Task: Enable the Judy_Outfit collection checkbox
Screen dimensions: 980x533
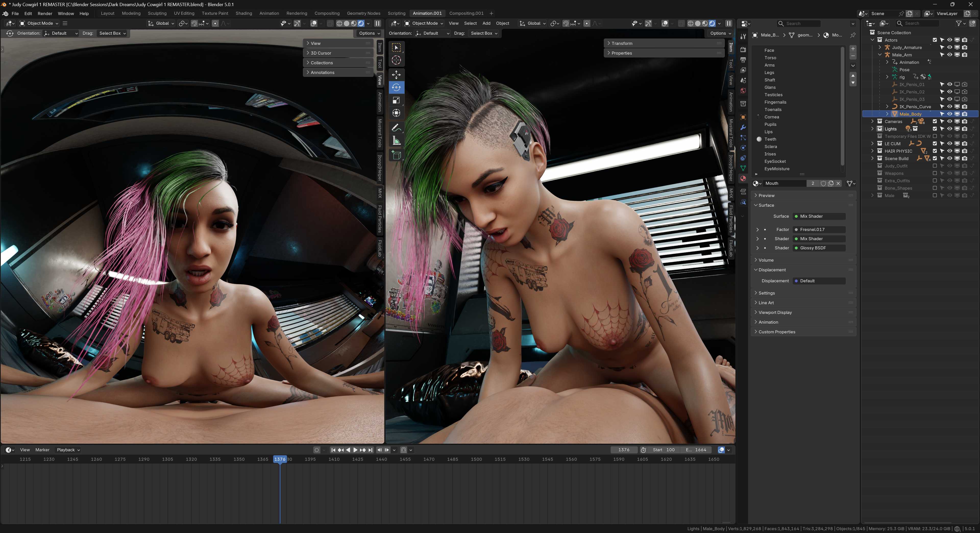Action: (x=935, y=166)
